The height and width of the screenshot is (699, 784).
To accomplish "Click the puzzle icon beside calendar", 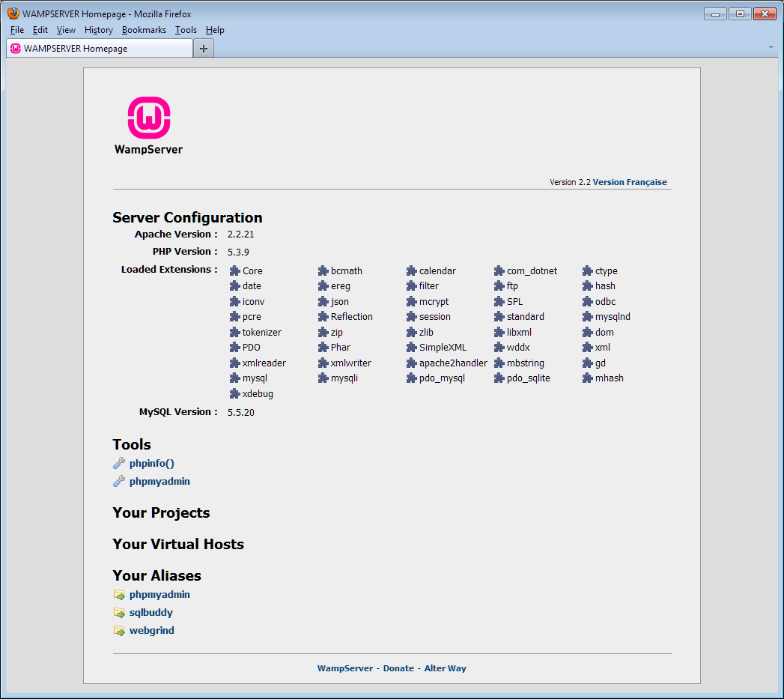I will pyautogui.click(x=412, y=270).
